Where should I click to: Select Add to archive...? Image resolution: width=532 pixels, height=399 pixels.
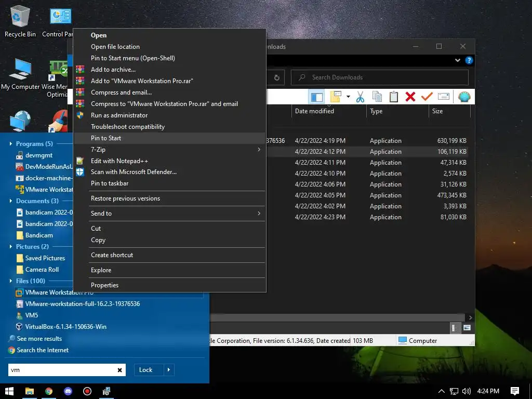tap(169, 70)
